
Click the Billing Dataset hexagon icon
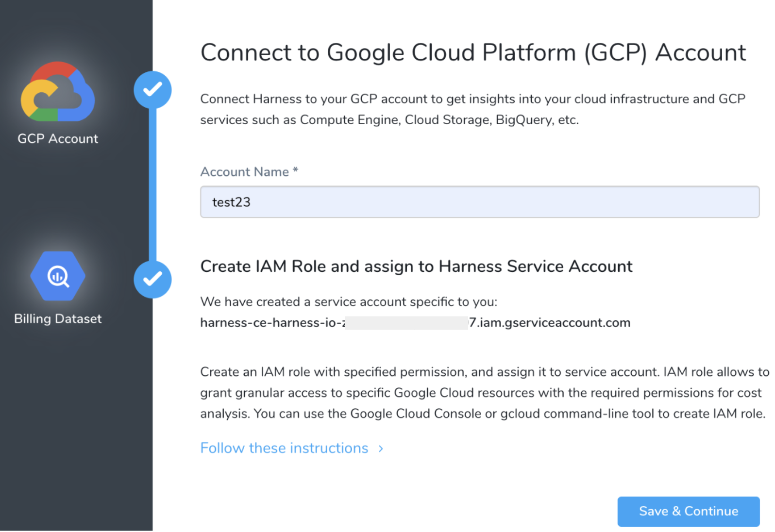point(58,276)
